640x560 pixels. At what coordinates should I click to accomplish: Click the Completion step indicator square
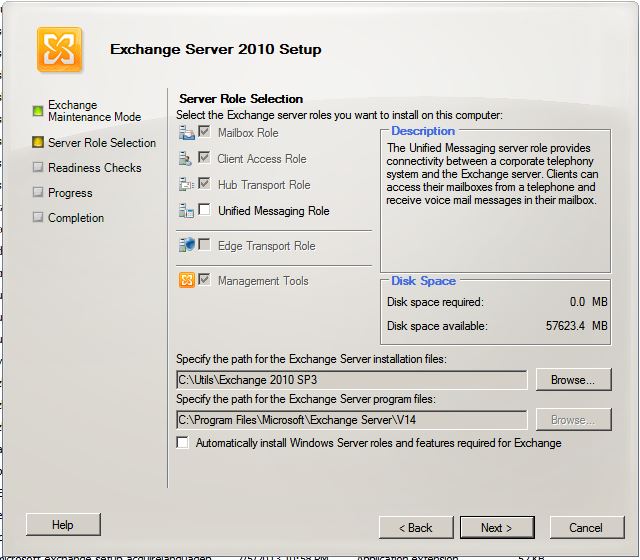(x=38, y=217)
